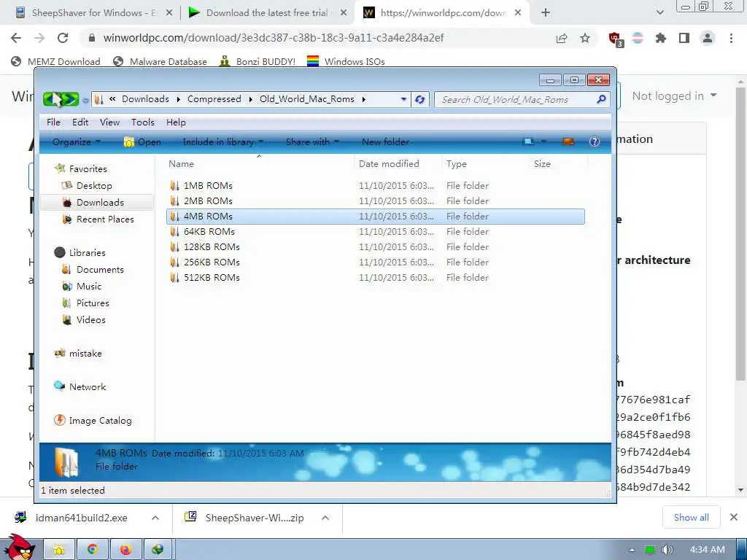Reload the Chrome page
This screenshot has height=560, width=747.
(x=63, y=38)
